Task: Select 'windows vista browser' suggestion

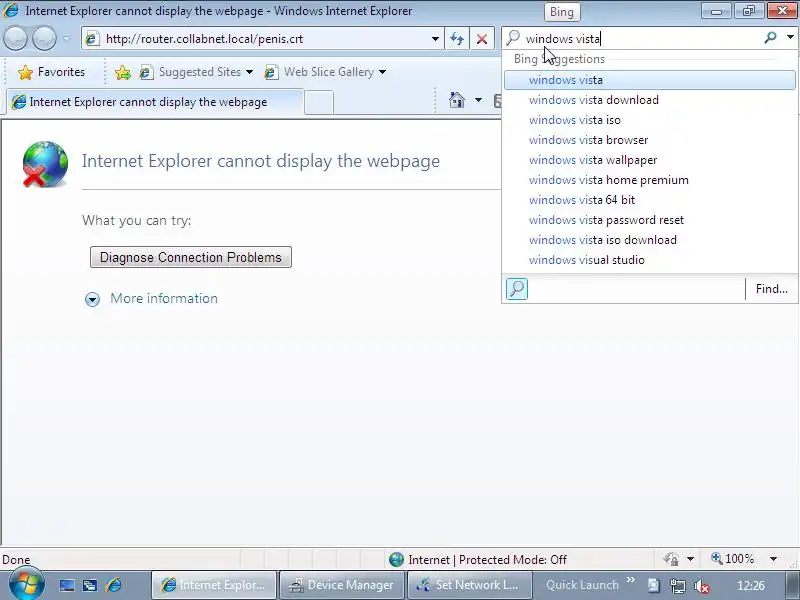Action: coord(649,140)
